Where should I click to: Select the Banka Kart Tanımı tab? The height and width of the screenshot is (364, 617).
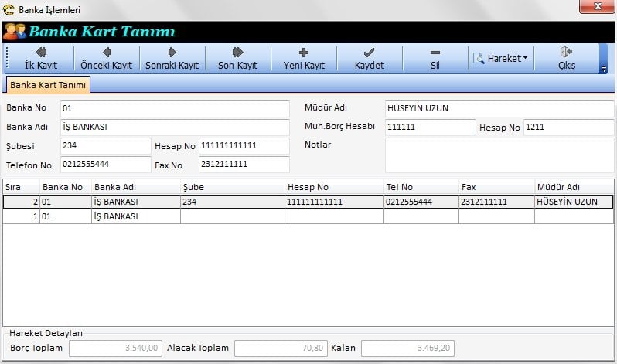point(47,85)
